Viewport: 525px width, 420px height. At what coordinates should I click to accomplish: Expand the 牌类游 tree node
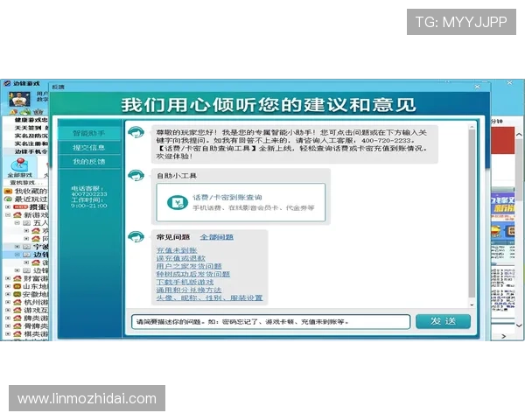[8, 318]
